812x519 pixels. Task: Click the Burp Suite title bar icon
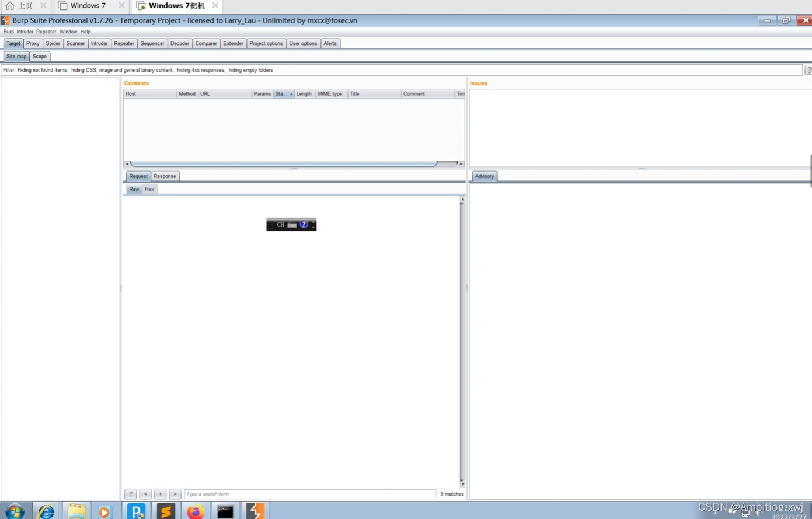pos(5,20)
